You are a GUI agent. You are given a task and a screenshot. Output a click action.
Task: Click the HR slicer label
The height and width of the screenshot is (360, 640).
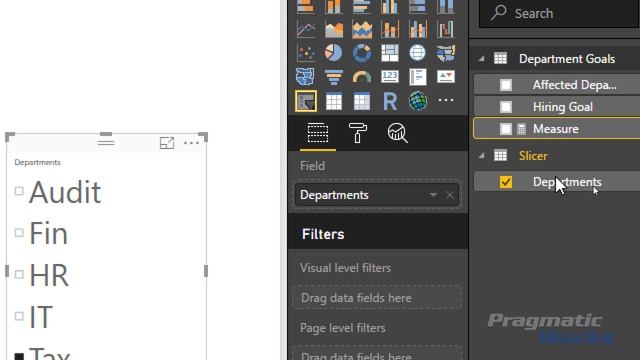49,275
